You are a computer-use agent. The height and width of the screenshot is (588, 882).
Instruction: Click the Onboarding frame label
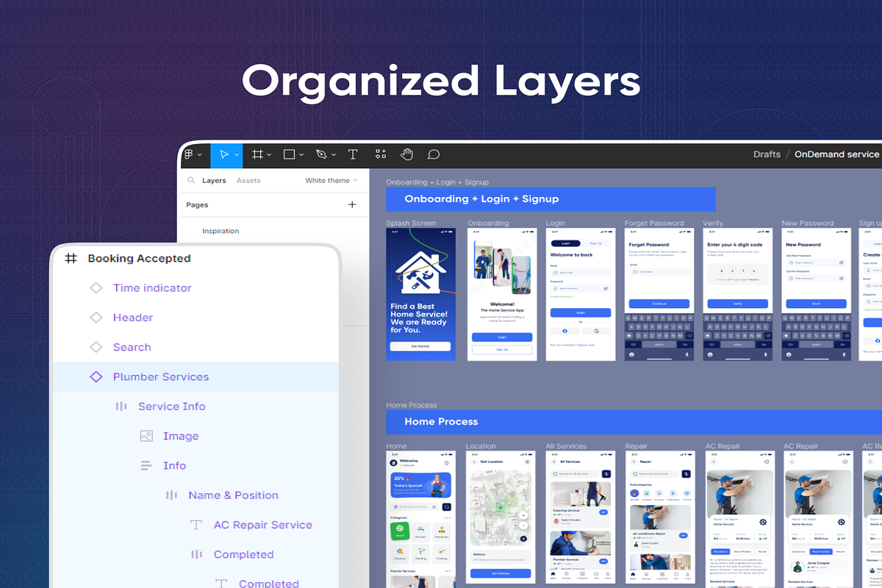(x=488, y=223)
